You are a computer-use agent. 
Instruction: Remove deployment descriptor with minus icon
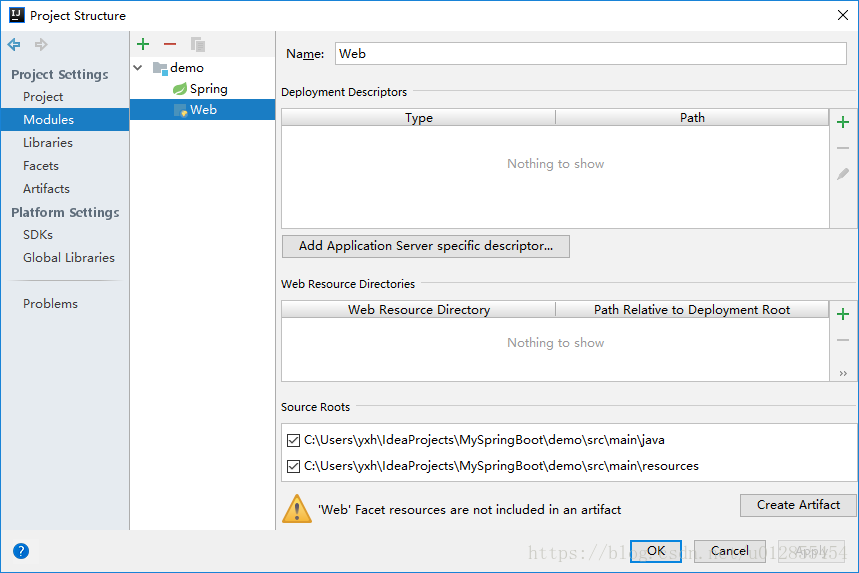[x=843, y=148]
